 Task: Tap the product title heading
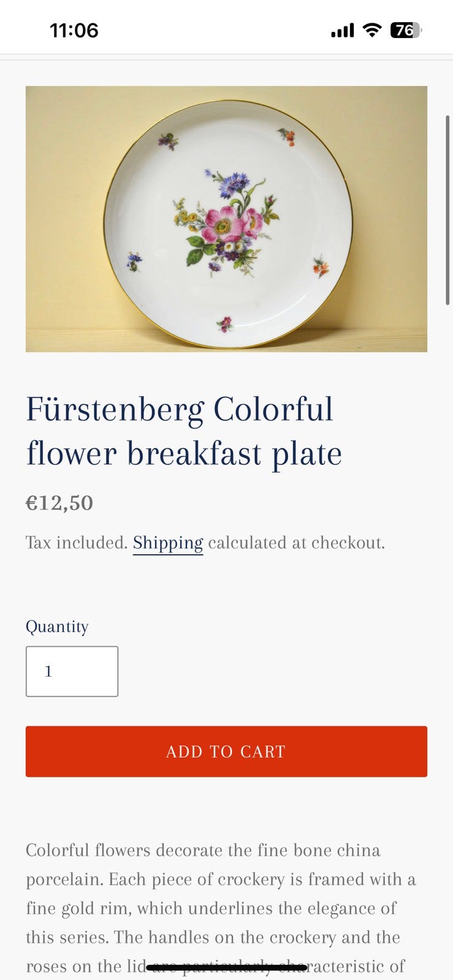(x=183, y=431)
